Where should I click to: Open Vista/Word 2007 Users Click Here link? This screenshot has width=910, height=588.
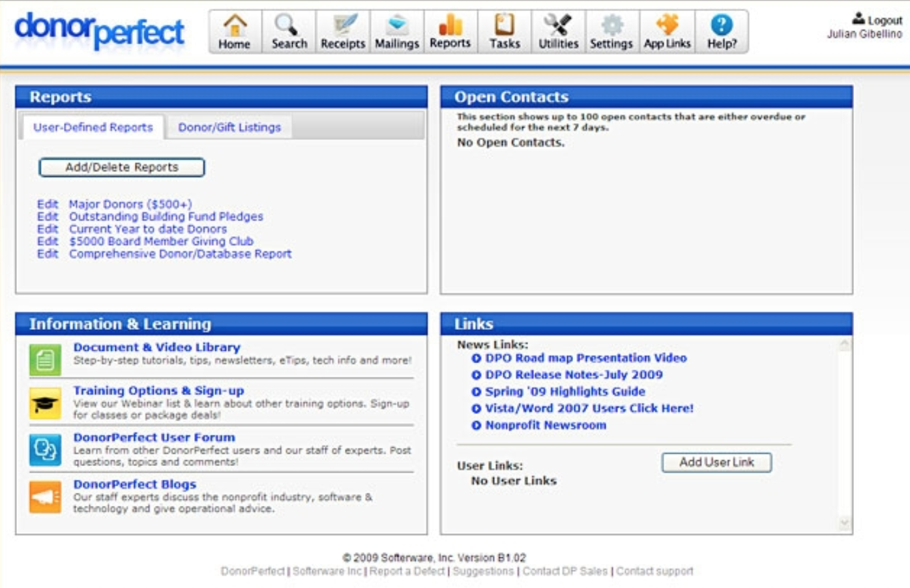pyautogui.click(x=589, y=409)
